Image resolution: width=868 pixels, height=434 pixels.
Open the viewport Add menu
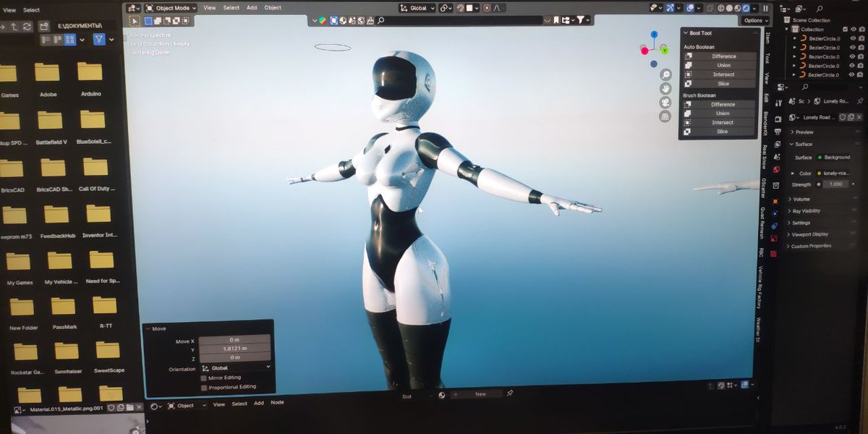point(252,8)
